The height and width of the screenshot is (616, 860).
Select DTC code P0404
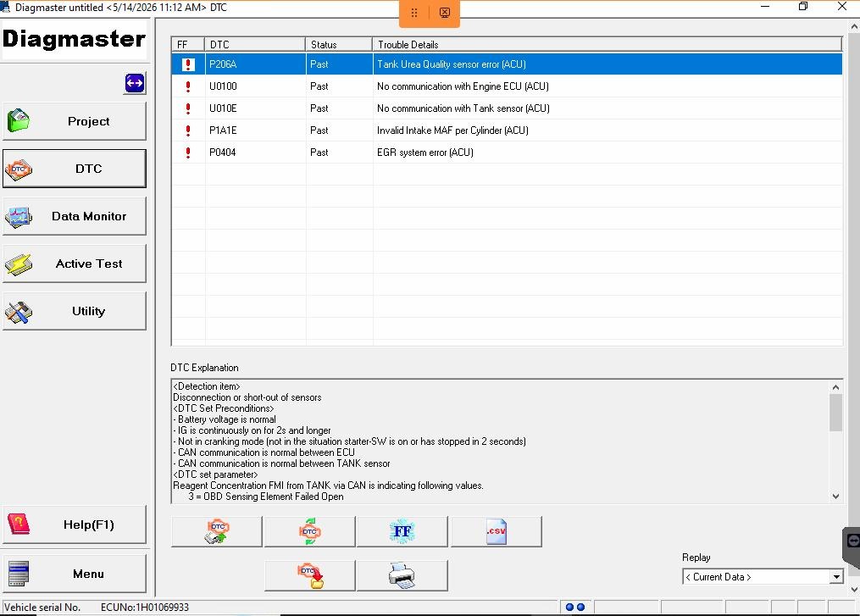222,152
